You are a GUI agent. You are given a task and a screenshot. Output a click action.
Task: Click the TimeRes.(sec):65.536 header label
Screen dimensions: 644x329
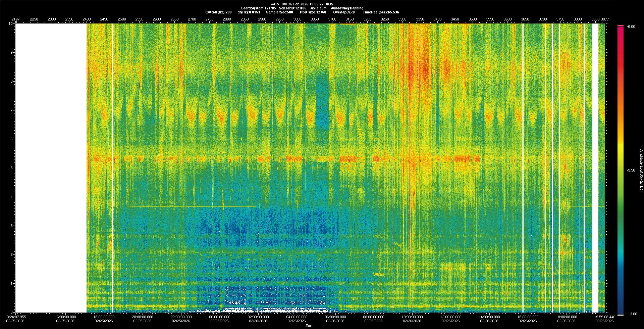point(381,12)
